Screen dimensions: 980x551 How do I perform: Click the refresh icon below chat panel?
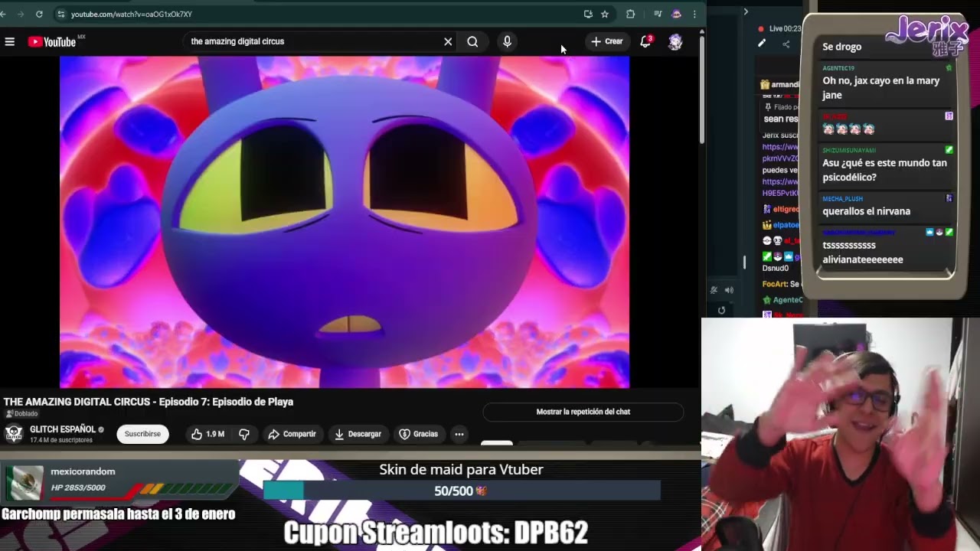tap(721, 310)
